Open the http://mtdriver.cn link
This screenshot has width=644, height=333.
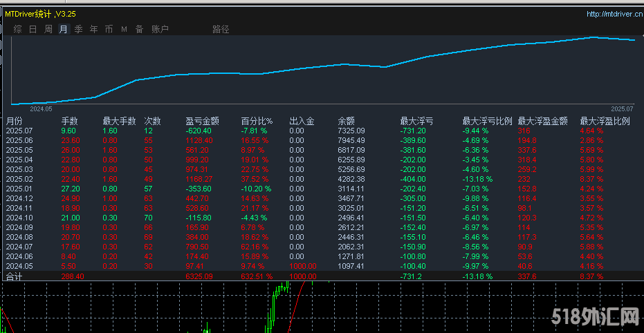(x=615, y=14)
